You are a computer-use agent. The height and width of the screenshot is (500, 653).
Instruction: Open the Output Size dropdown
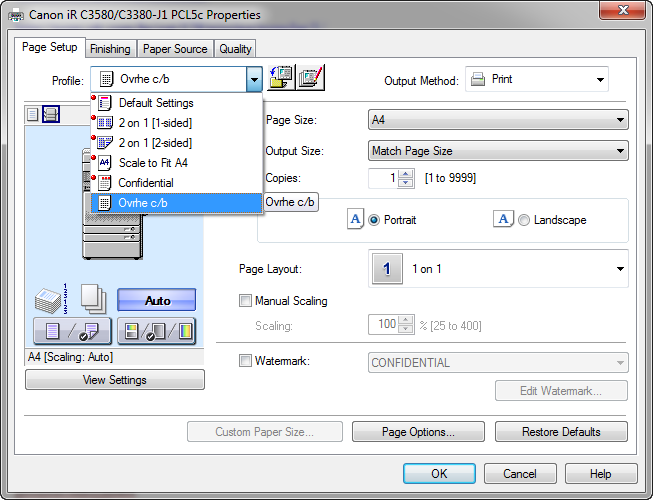tap(498, 151)
